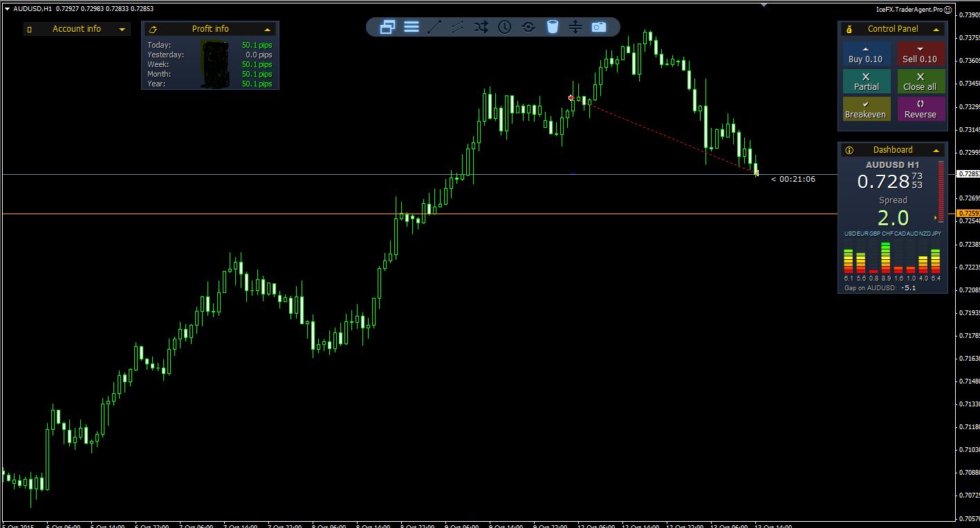Click the shuffle arrows icon in toolbar
This screenshot has width=980, height=528.
pos(481,27)
